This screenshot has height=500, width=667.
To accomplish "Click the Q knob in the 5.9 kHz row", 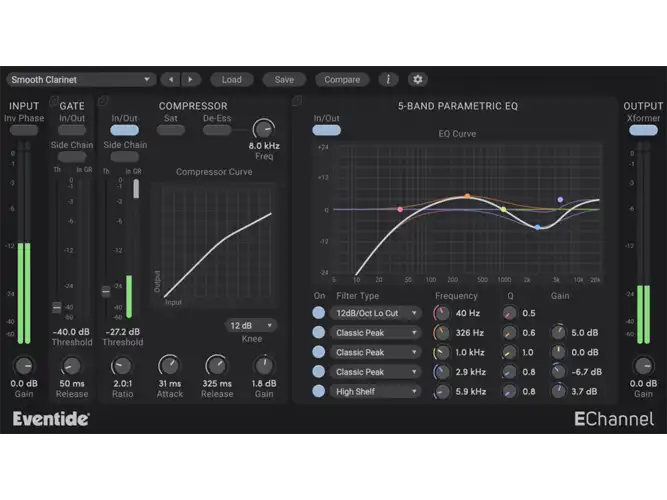I will [x=509, y=391].
